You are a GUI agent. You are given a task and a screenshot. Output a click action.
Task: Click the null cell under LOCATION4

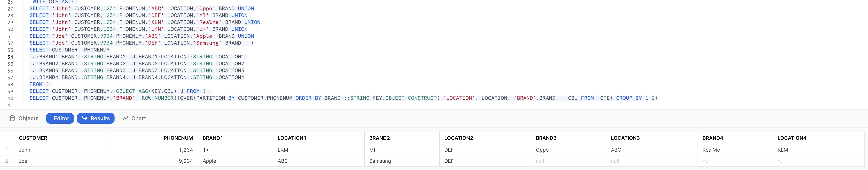(781, 161)
